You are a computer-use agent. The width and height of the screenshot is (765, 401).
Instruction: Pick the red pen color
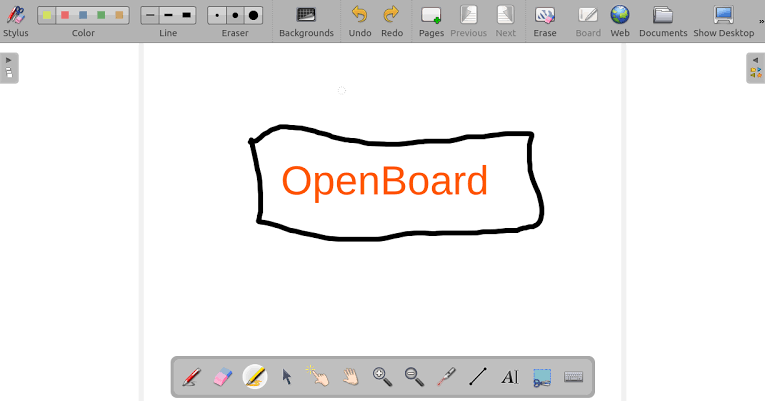65,16
